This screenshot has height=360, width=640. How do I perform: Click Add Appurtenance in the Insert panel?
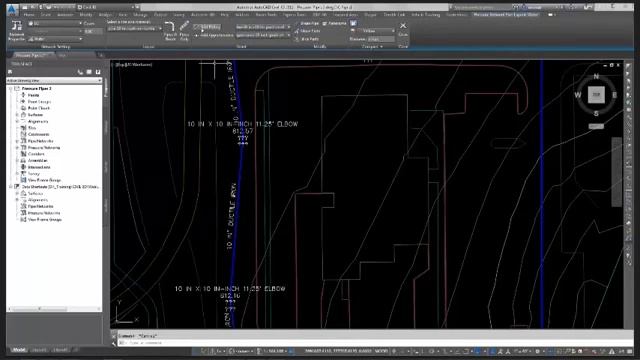(x=214, y=36)
